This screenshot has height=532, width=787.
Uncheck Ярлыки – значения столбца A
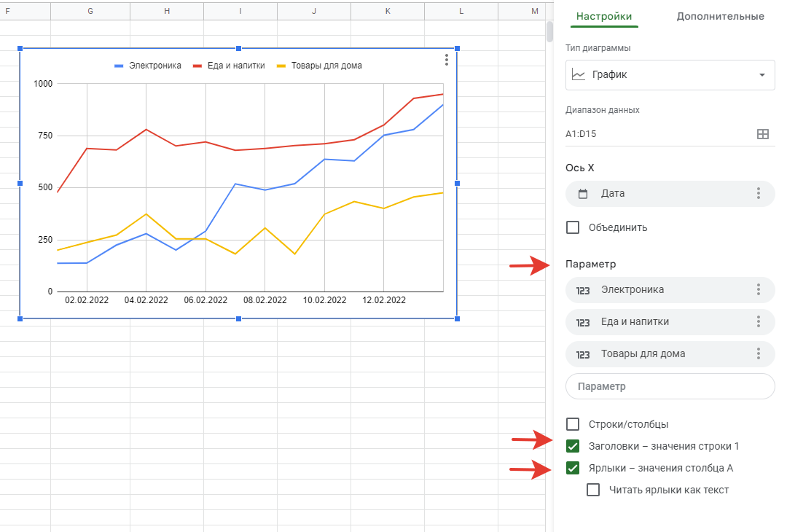pyautogui.click(x=573, y=468)
